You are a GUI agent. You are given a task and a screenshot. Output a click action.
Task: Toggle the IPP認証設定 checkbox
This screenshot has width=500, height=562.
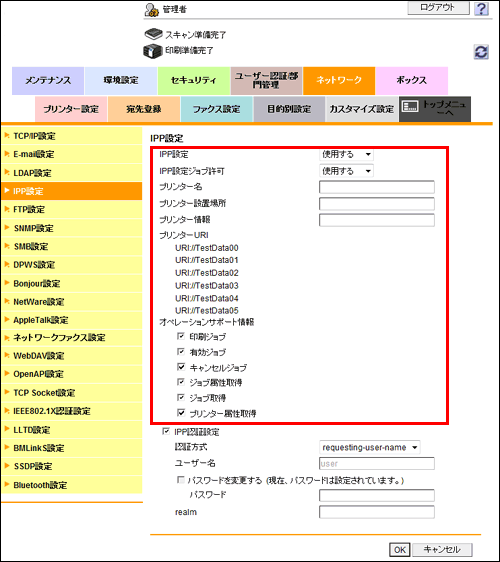[x=166, y=431]
